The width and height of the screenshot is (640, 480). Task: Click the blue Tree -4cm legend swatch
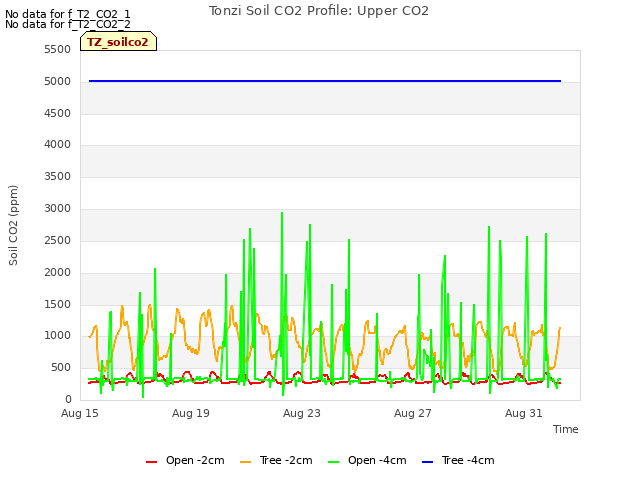(427, 462)
